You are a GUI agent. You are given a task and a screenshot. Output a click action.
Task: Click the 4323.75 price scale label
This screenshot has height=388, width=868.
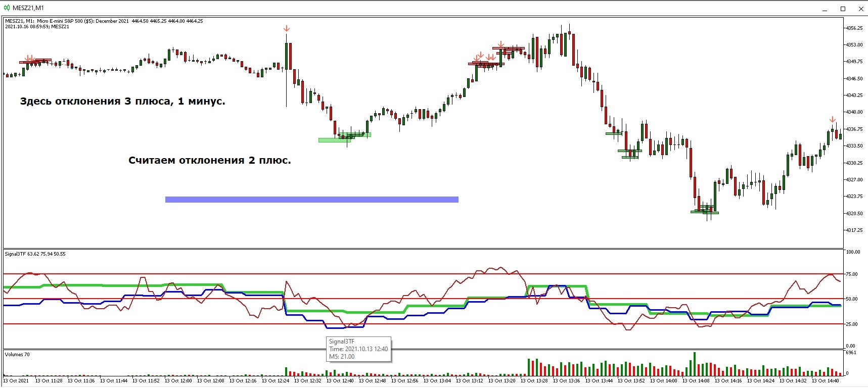(854, 197)
